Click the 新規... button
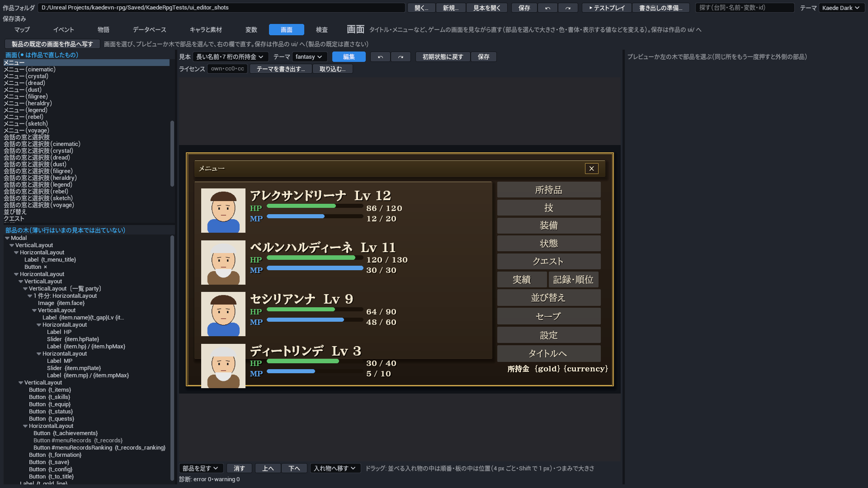Viewport: 868px width, 488px height. pyautogui.click(x=451, y=8)
